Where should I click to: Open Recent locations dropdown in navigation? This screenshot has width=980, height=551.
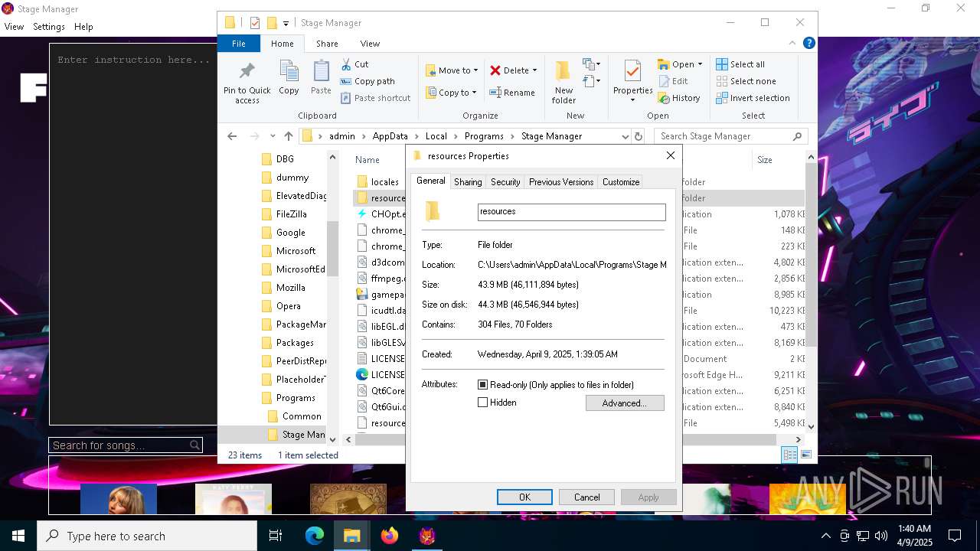click(273, 136)
